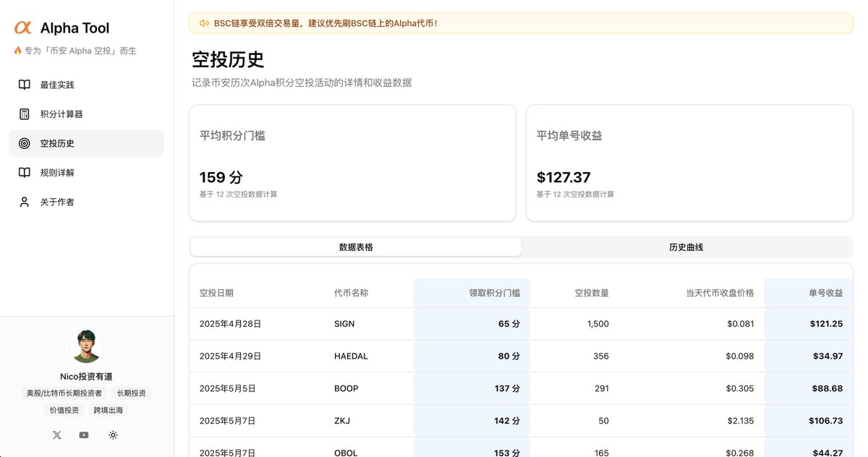Click the $2.135 closing price cell
The height and width of the screenshot is (457, 868).
point(741,421)
